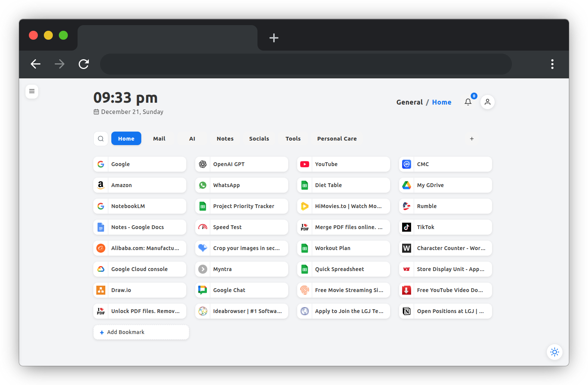Switch to the Mail tab
Image resolution: width=588 pixels, height=385 pixels.
pyautogui.click(x=159, y=139)
